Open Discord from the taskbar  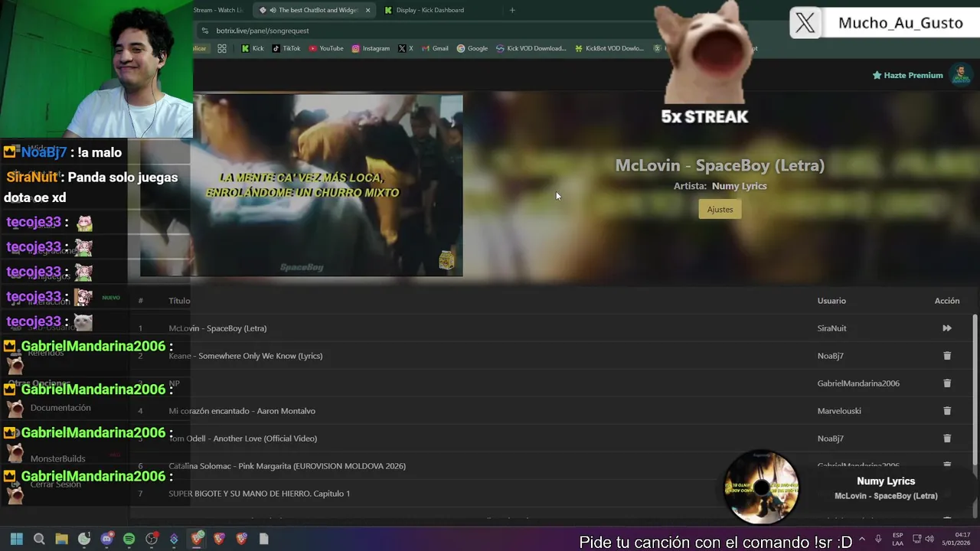coord(106,539)
